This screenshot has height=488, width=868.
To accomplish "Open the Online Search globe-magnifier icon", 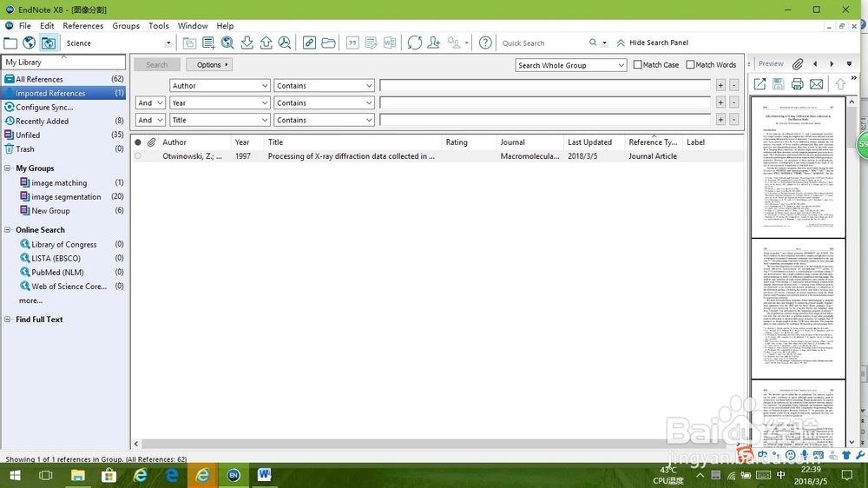I will click(x=227, y=43).
